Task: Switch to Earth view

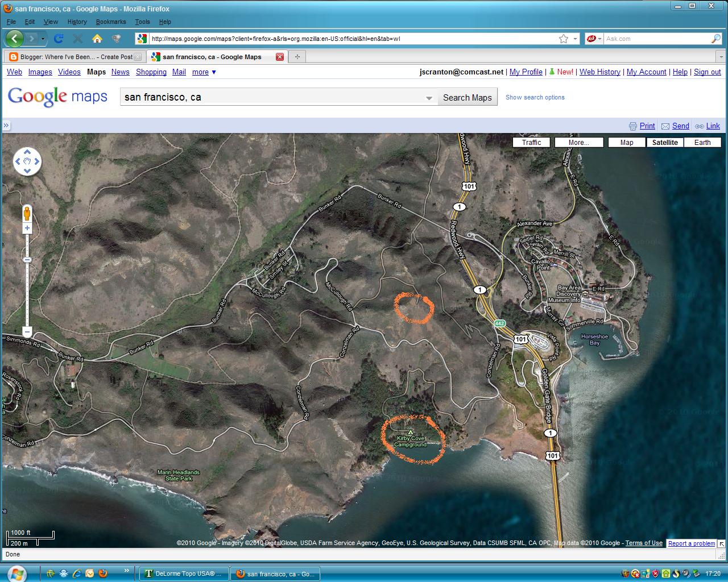Action: [702, 142]
